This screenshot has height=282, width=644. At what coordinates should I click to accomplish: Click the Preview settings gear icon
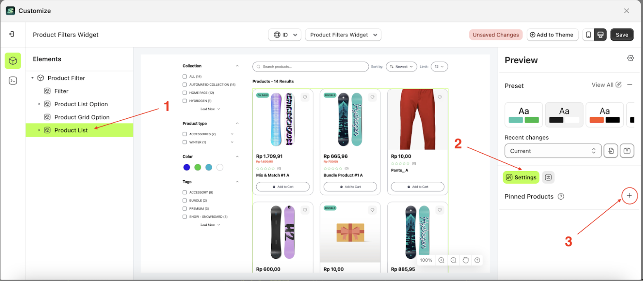click(x=630, y=58)
